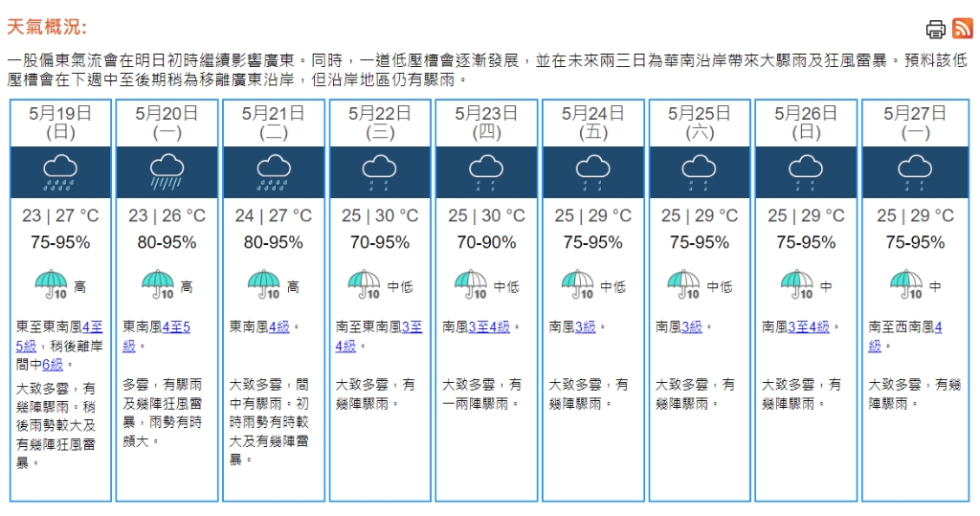Viewport: 980px width, 516px height.
Task: Open the 3至4級 link for May 26
Action: [x=808, y=327]
